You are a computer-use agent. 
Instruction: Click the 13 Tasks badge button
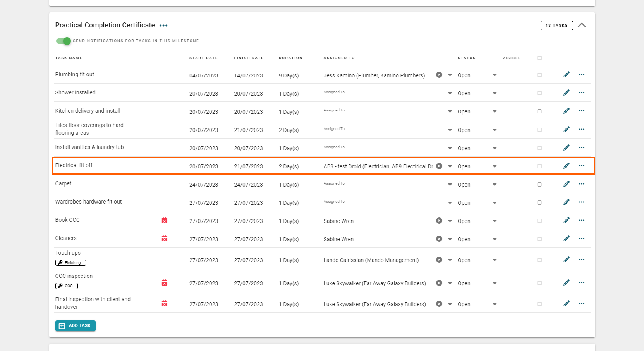pyautogui.click(x=556, y=26)
